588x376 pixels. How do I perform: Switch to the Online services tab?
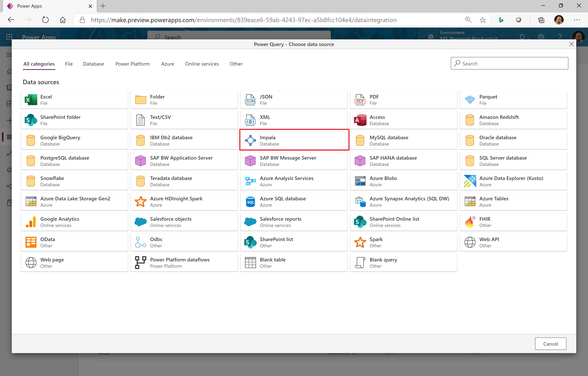202,64
